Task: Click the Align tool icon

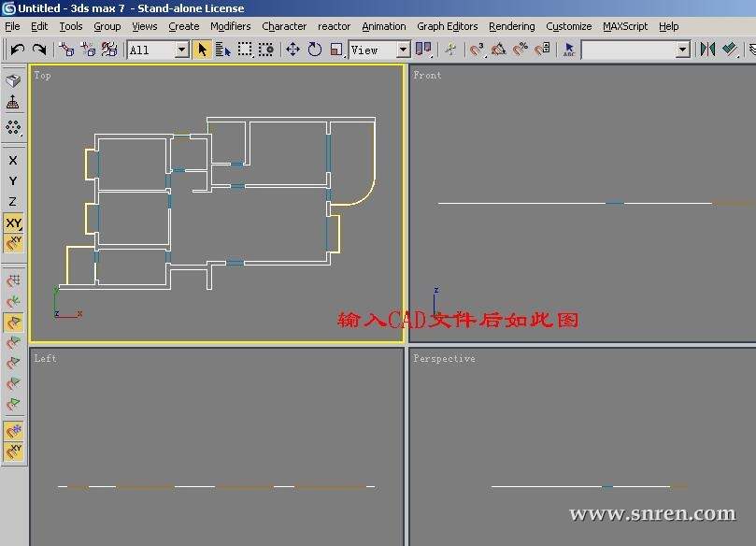Action: pos(731,50)
